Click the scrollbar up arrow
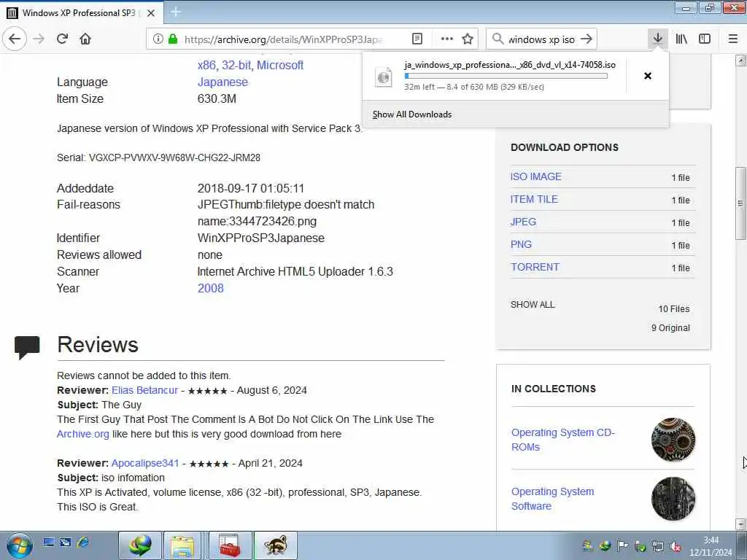 (x=740, y=60)
